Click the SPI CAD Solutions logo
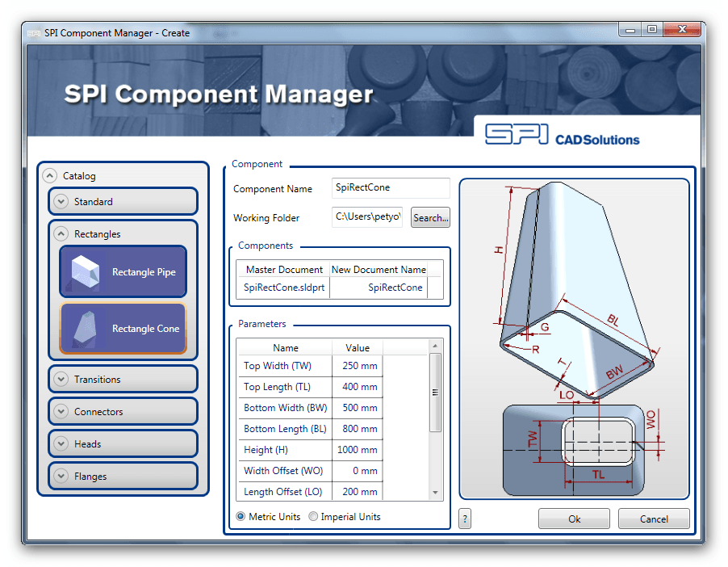Image resolution: width=728 pixels, height=567 pixels. [x=563, y=134]
